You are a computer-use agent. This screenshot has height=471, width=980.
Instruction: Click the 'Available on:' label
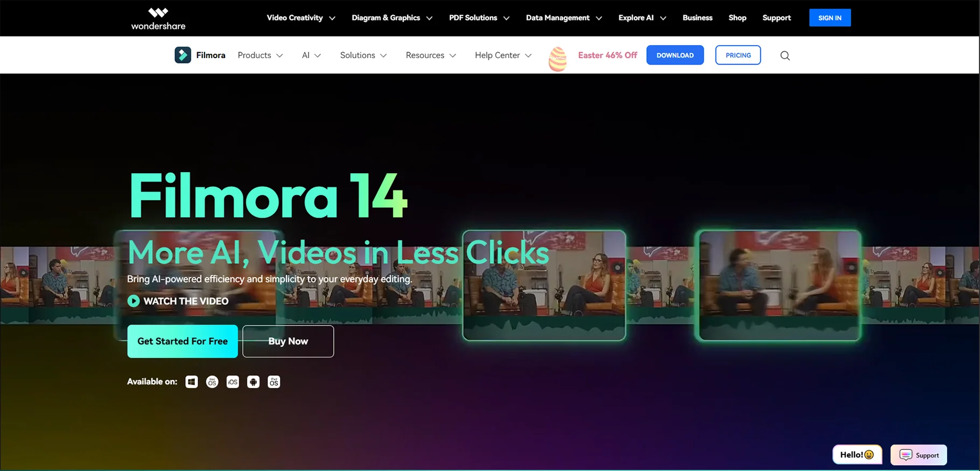pos(152,382)
